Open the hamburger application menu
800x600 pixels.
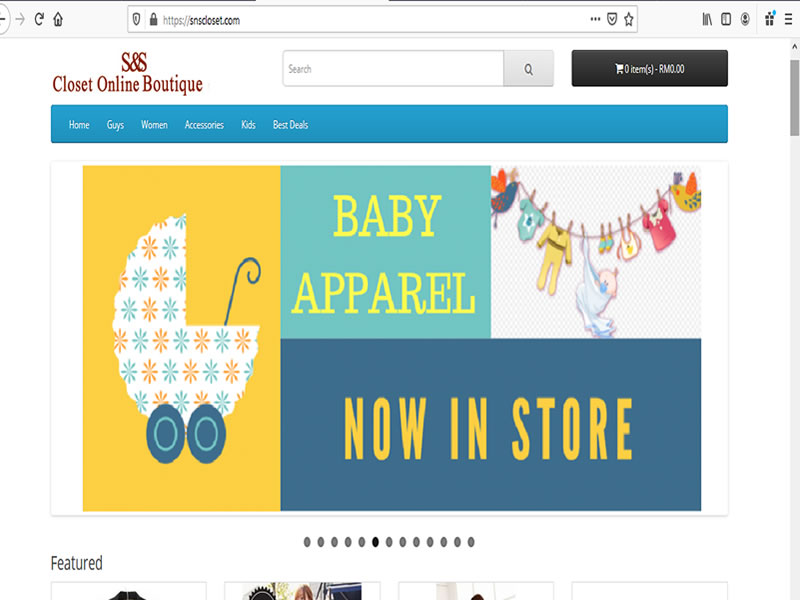[x=788, y=19]
